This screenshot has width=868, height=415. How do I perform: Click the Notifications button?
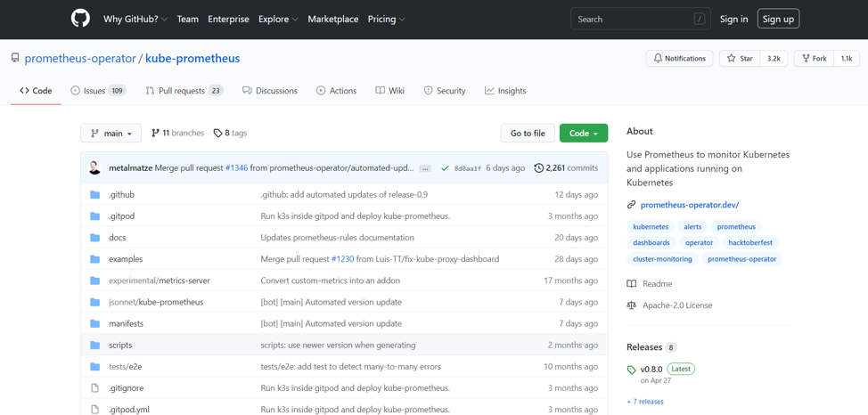pos(680,58)
